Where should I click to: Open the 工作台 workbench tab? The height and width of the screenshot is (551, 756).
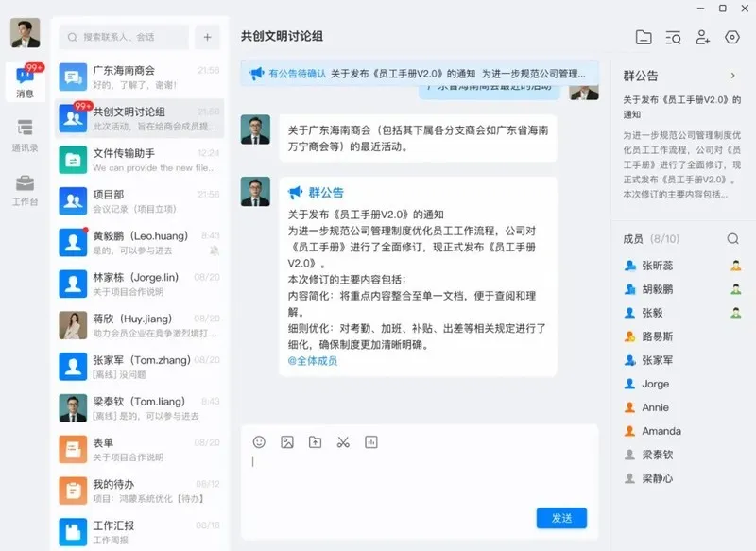pos(26,188)
